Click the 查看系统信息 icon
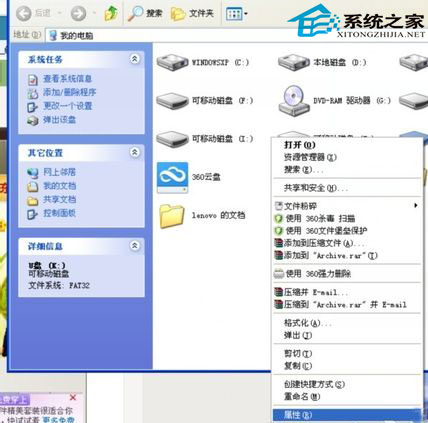 click(33, 80)
